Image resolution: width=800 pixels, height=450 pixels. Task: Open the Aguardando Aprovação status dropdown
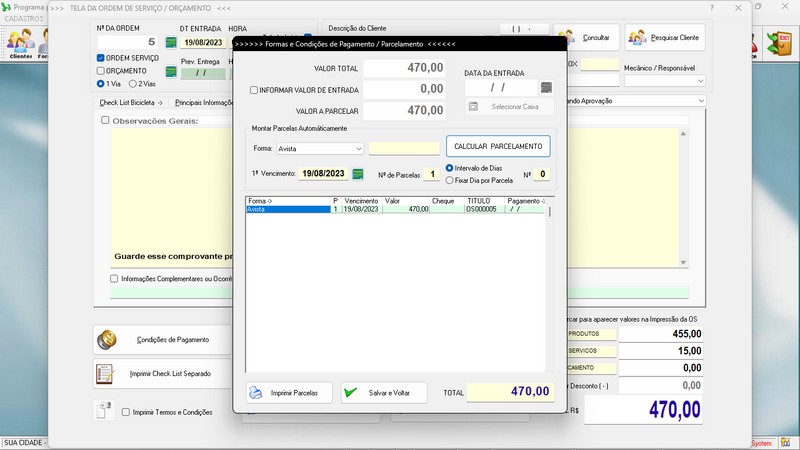702,101
